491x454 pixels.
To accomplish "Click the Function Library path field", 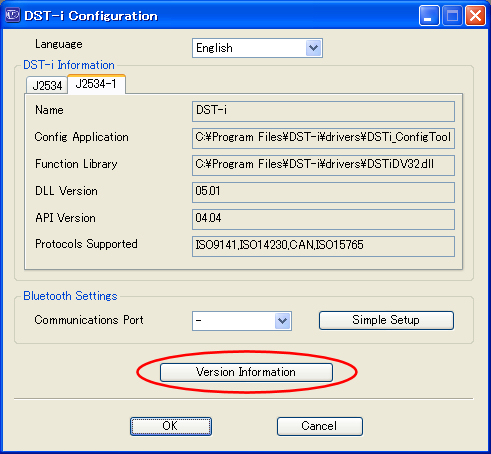I will coord(323,165).
